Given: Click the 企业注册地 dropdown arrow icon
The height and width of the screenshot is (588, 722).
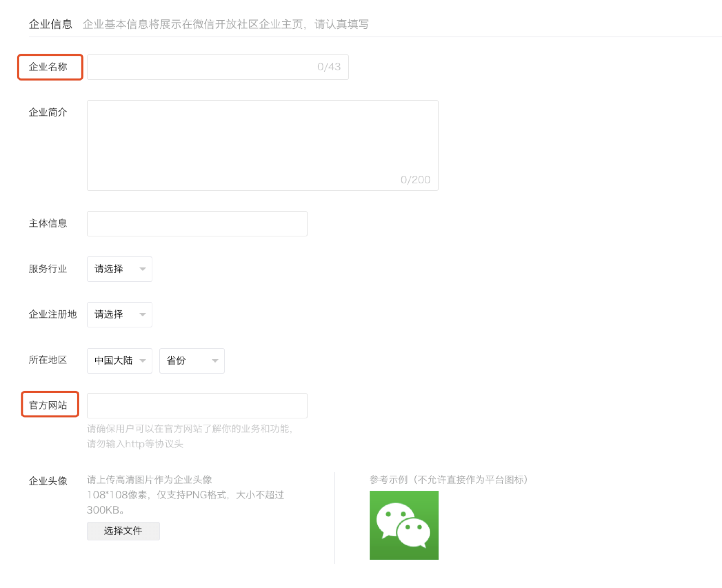Looking at the screenshot, I should pos(142,315).
